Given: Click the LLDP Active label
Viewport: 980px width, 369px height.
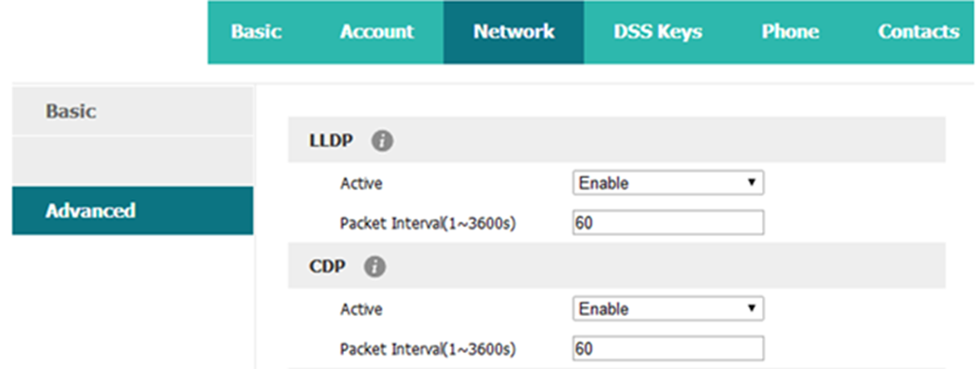Looking at the screenshot, I should 361,184.
